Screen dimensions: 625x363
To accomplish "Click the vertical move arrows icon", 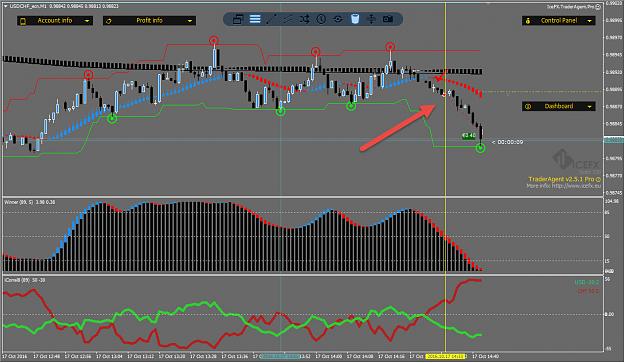I will pos(371,19).
